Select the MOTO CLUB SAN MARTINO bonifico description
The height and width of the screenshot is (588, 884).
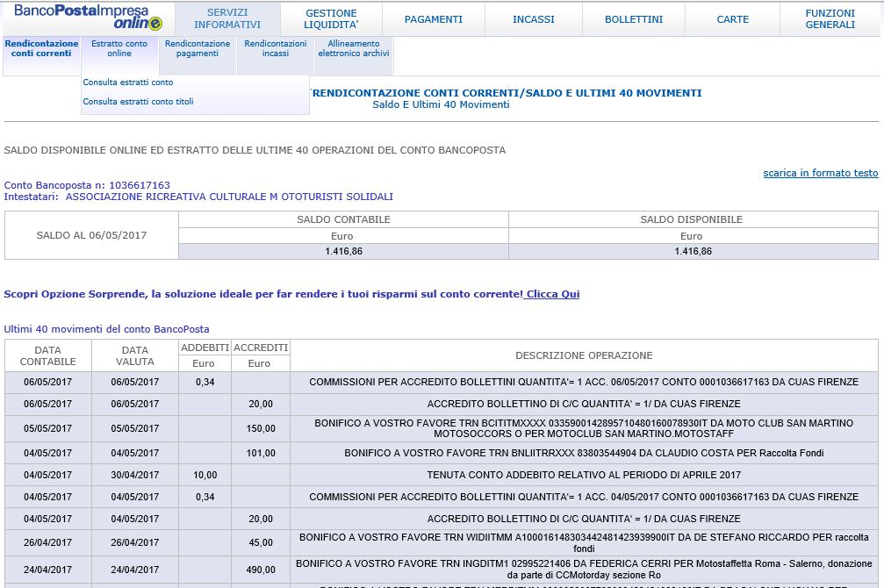(584, 428)
